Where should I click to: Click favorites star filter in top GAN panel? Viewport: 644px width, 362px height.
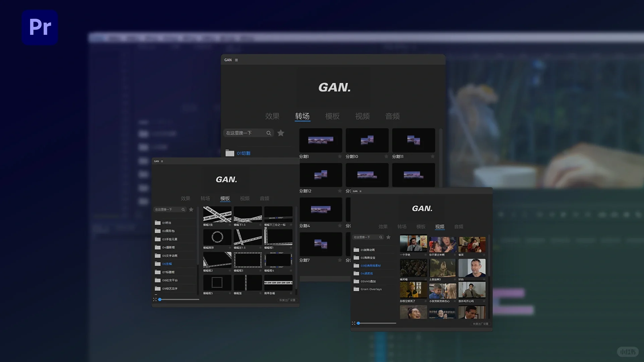(281, 133)
